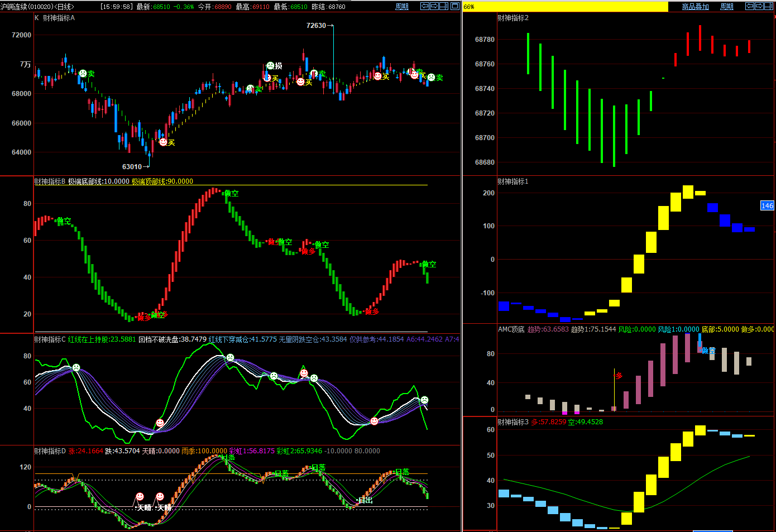Click the right chart's back arrow icon
The height and width of the screenshot is (532, 776).
tap(750, 6)
